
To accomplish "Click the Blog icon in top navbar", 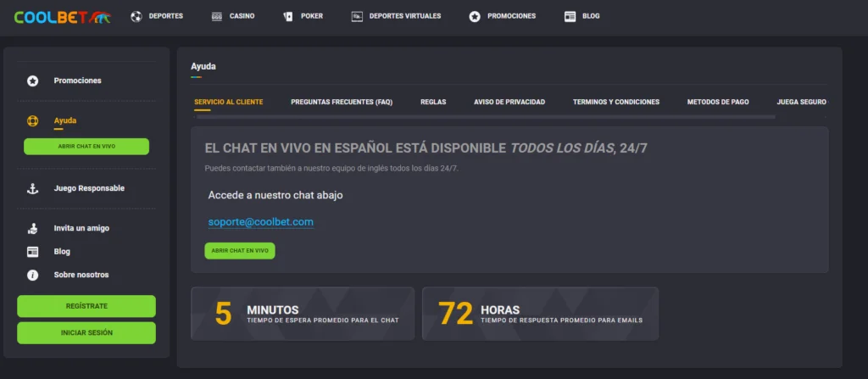I will pos(570,16).
